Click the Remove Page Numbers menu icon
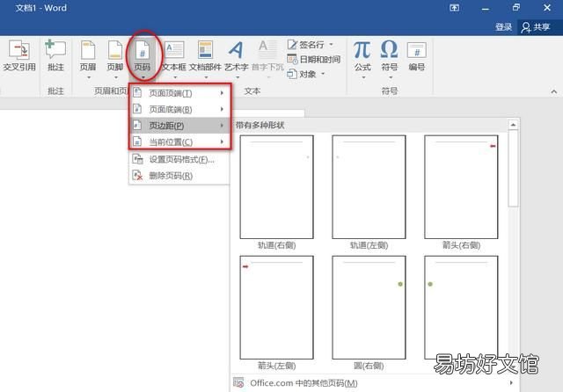This screenshot has width=563, height=392. [137, 176]
